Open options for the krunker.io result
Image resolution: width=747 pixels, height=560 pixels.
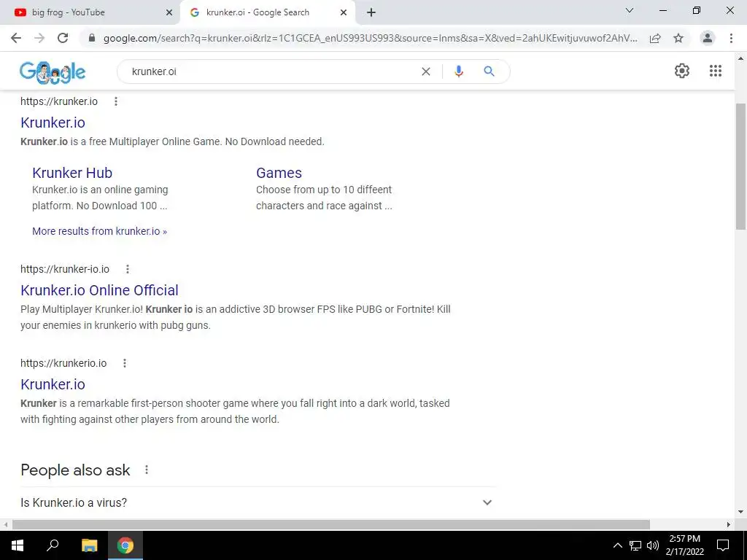tap(116, 101)
